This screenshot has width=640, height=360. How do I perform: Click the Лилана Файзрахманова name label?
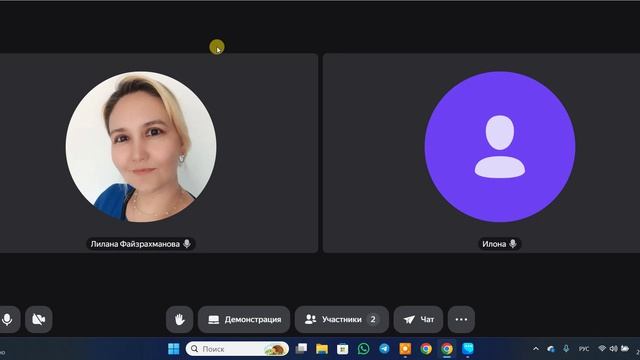[135, 244]
